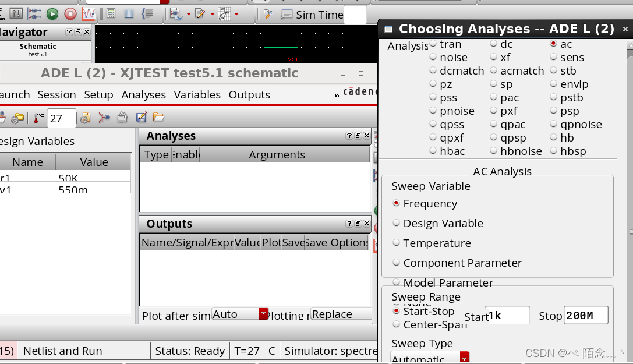Click the direct plot document icon
Screen dimensions: 633x364
tap(176, 14)
